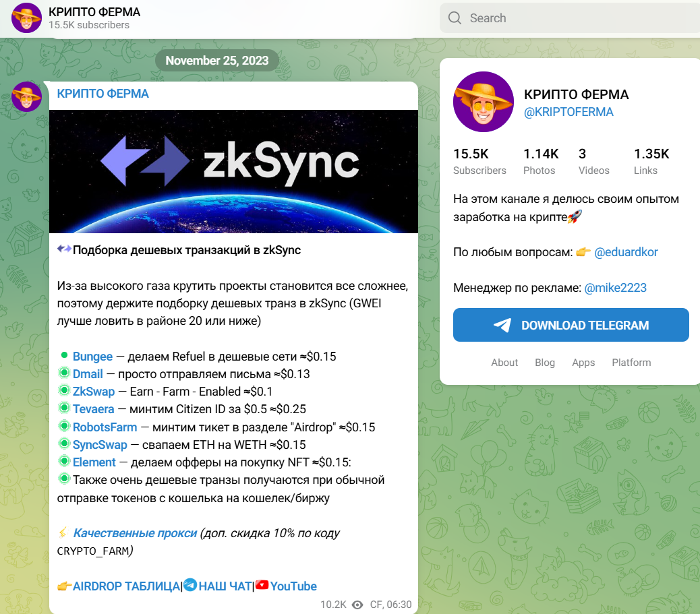The image size is (700, 614).
Task: Open the YouTube link in the post footer
Action: [x=293, y=586]
